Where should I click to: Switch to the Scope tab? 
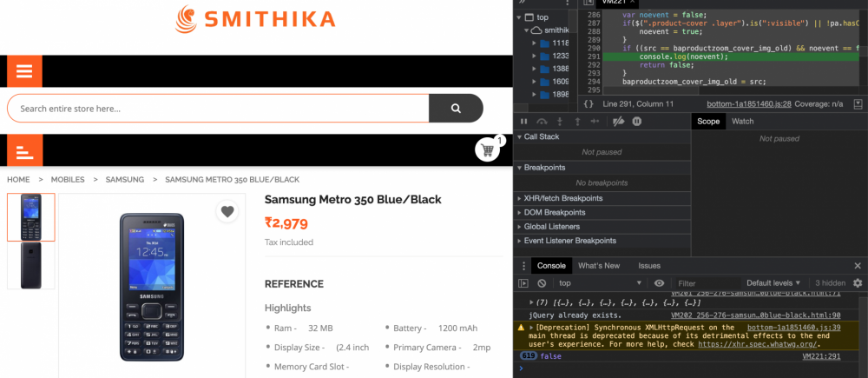(708, 122)
